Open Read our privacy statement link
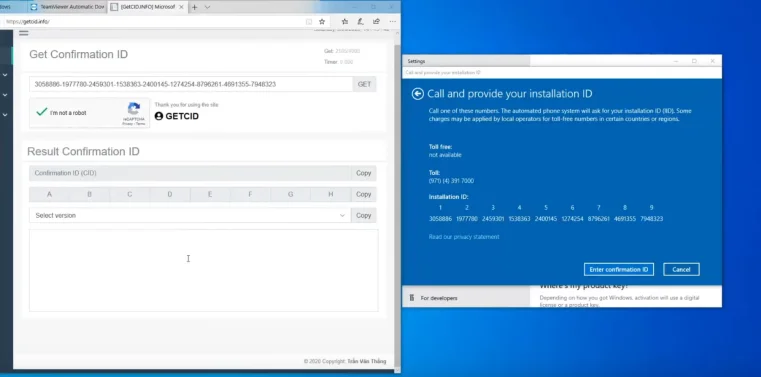761x377 pixels. pos(463,237)
